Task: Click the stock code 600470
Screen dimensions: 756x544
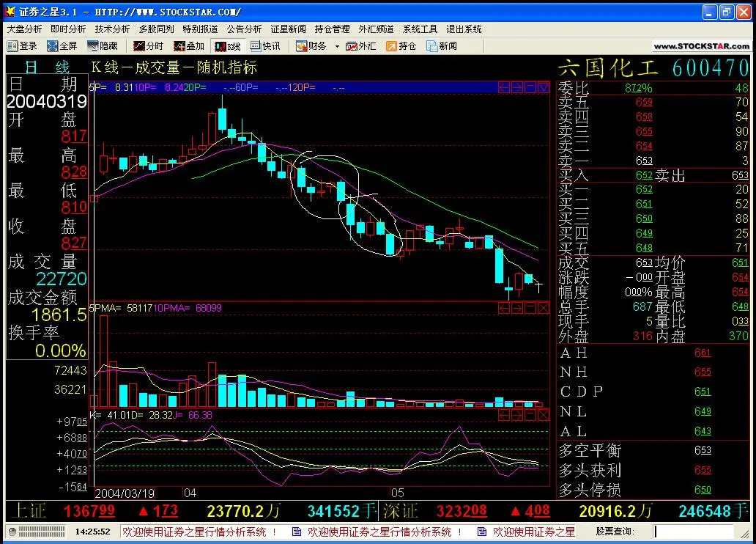Action: point(711,67)
